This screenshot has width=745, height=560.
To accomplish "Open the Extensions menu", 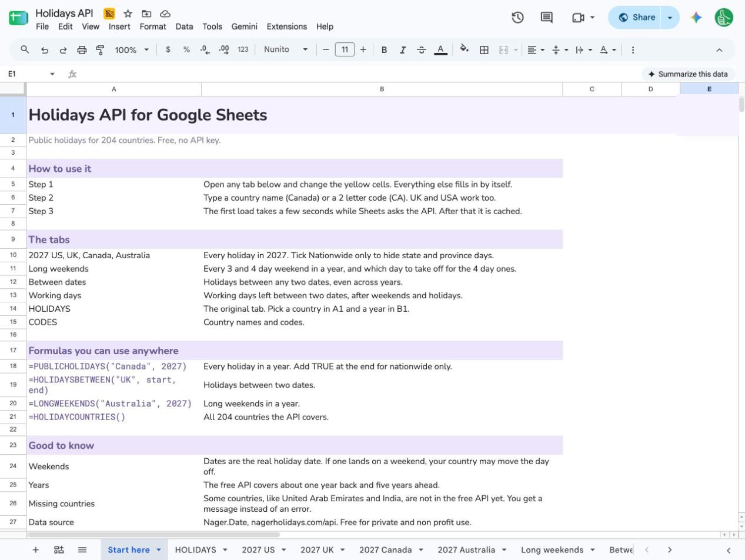I will tap(287, 26).
